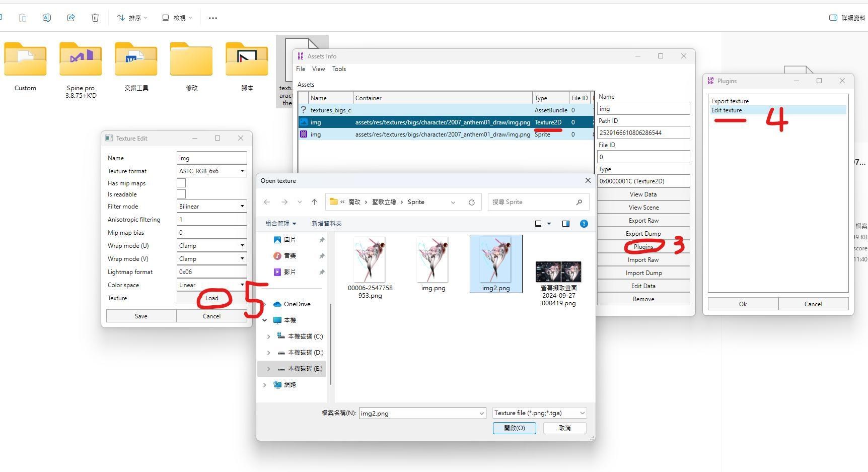Click 取消 in Open texture dialog

(565, 428)
